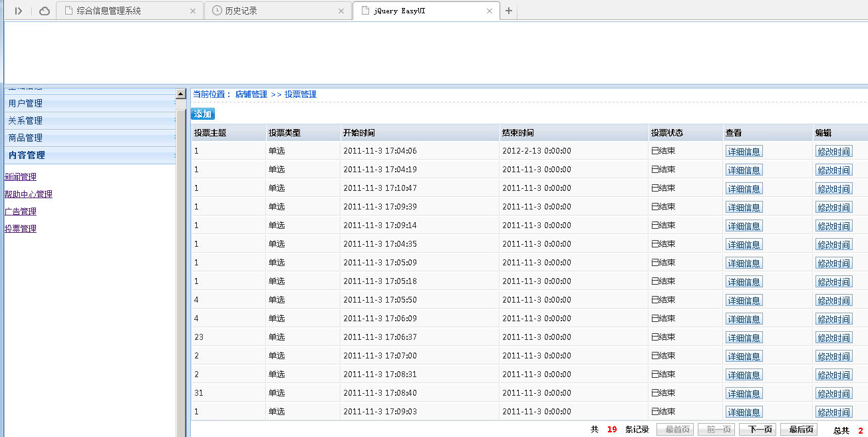Viewport: 868px width, 437px height.
Task: Click the 开始时间 column header
Action: click(420, 133)
